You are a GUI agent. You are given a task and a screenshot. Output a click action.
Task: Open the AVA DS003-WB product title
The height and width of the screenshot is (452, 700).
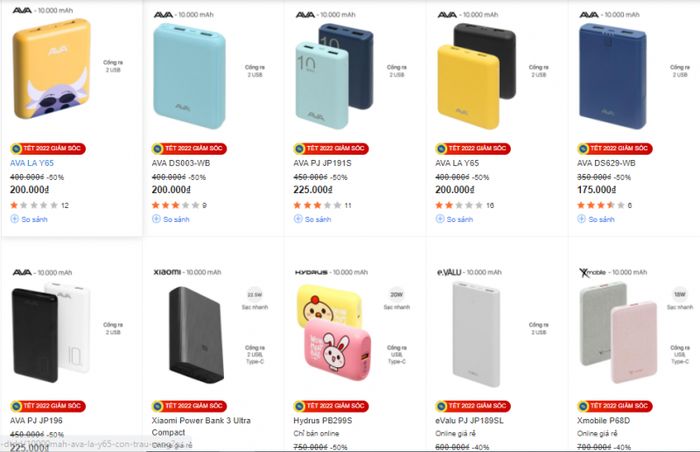pos(181,163)
